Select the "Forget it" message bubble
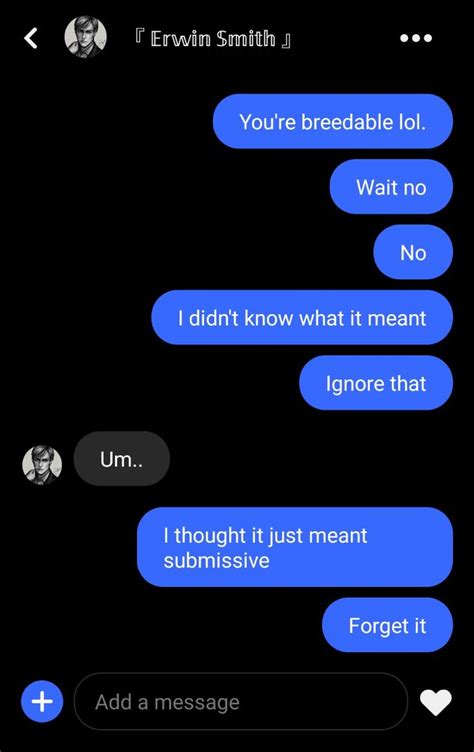This screenshot has width=474, height=752. 387,625
